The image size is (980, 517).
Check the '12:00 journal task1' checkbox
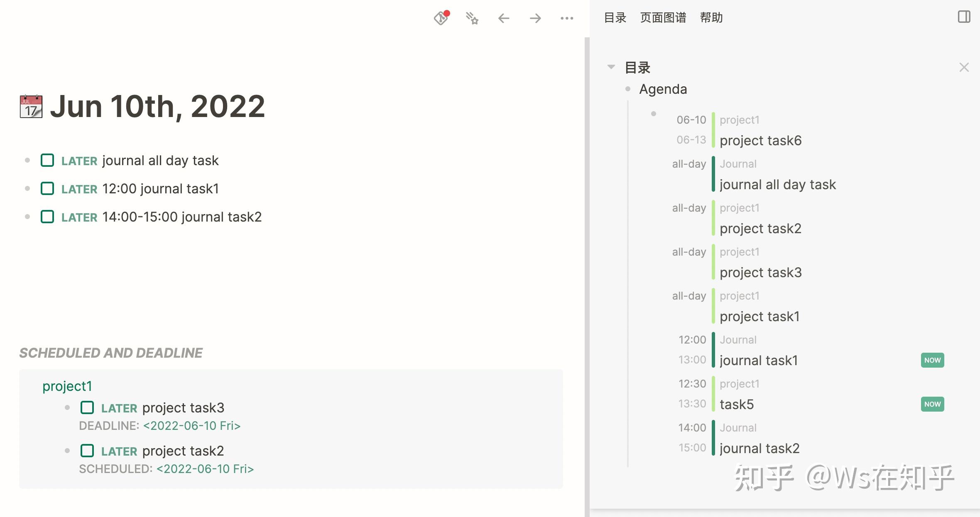click(x=47, y=188)
